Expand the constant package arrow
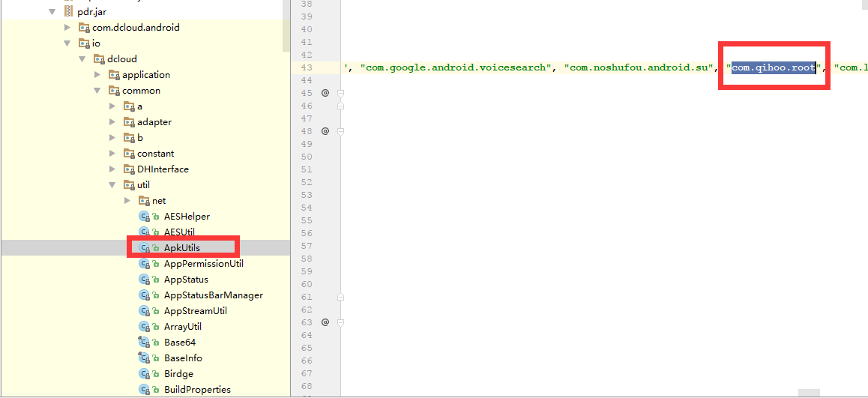This screenshot has height=398, width=868. point(112,154)
